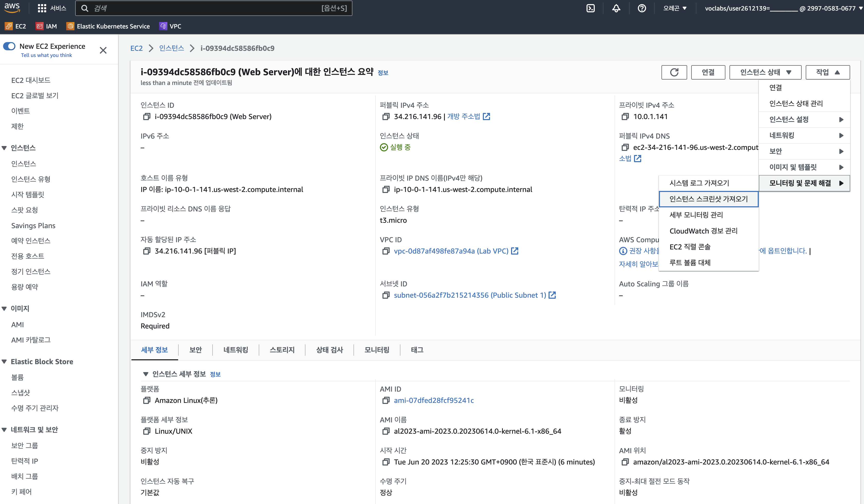The width and height of the screenshot is (864, 504).
Task: Open the 오레곤 region selector
Action: tap(674, 8)
